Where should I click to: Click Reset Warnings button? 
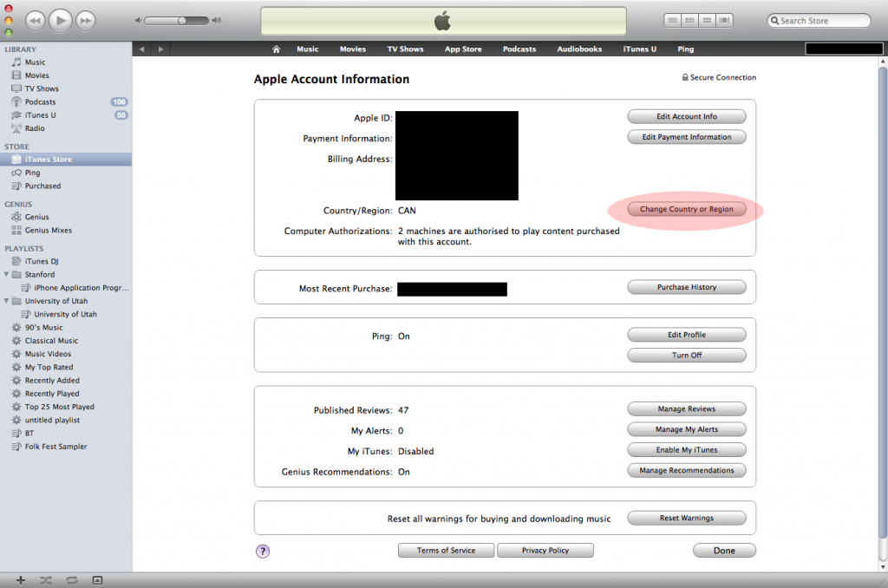coord(687,519)
